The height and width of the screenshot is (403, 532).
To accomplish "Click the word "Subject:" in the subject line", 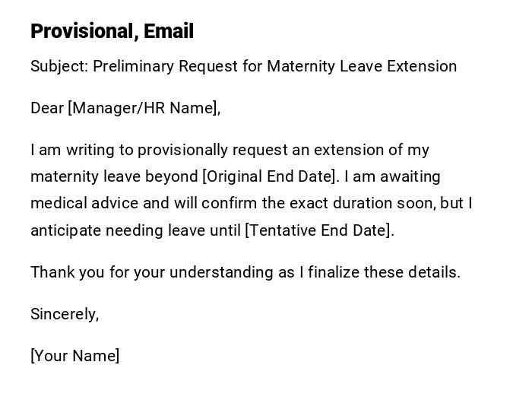I will point(59,66).
